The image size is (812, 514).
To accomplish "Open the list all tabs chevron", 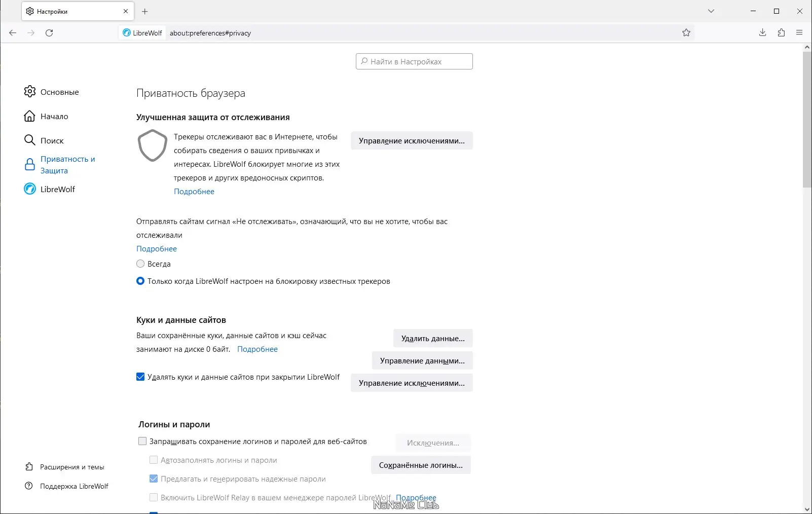I will 711,11.
